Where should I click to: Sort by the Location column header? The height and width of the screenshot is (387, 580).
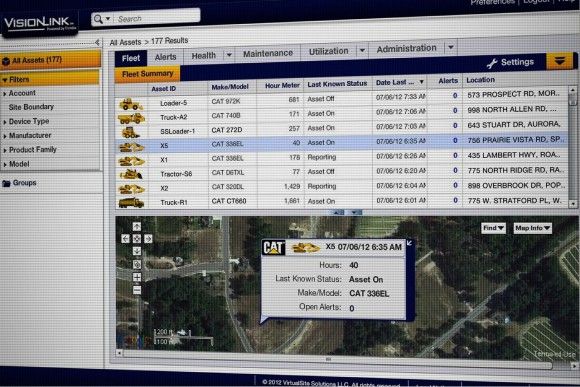coord(480,80)
